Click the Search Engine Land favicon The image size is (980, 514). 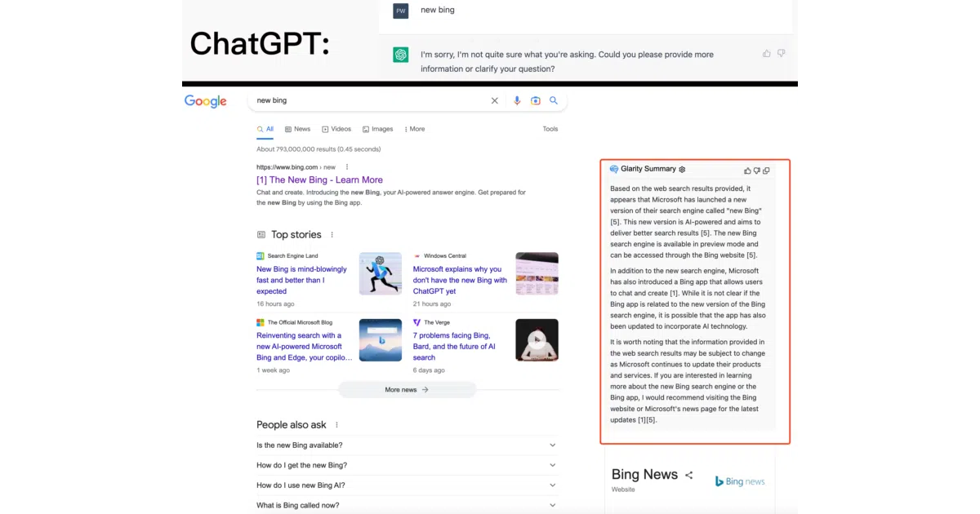click(261, 256)
